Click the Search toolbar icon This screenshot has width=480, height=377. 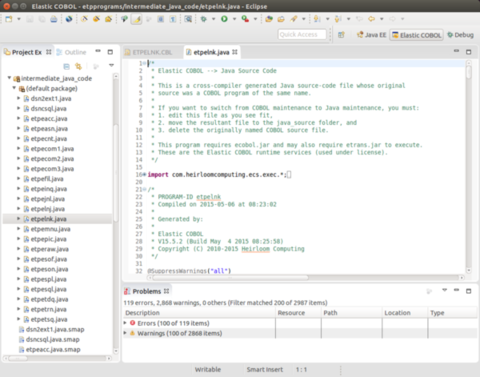coord(294,19)
